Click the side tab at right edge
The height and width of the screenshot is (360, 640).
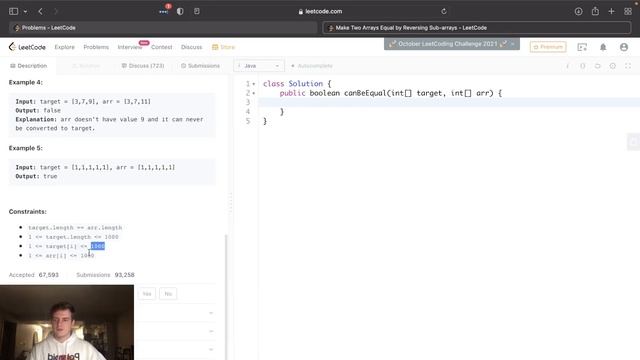[633, 142]
